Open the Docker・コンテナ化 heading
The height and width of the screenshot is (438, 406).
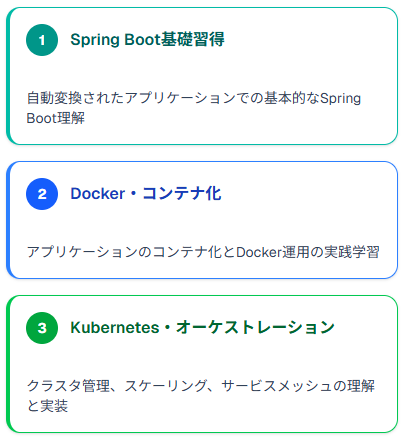tap(146, 194)
